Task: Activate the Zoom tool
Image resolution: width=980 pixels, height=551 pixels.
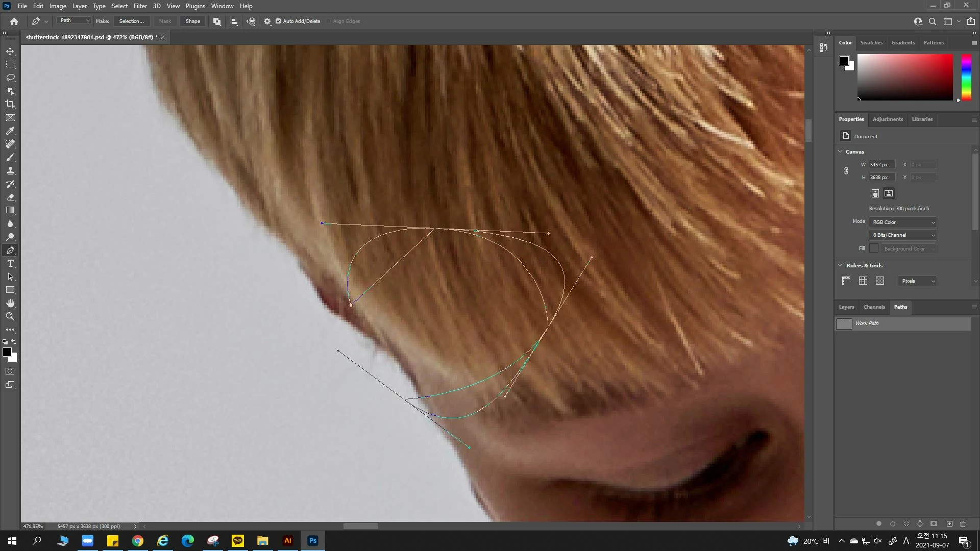Action: coord(10,316)
